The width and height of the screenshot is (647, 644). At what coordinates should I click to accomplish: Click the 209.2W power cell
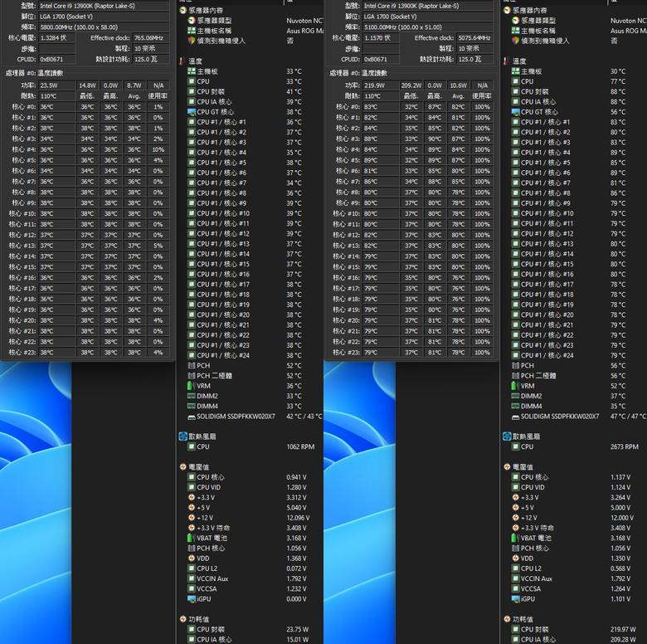[411, 85]
